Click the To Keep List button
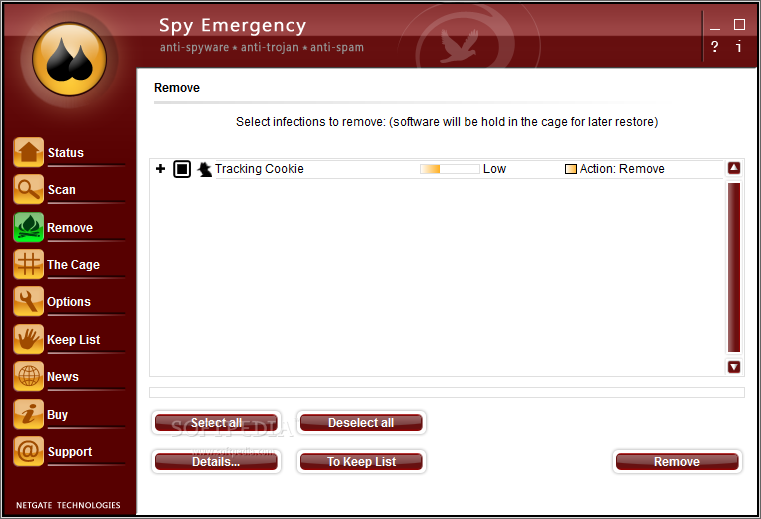Screen dimensions: 761x519 tap(361, 461)
